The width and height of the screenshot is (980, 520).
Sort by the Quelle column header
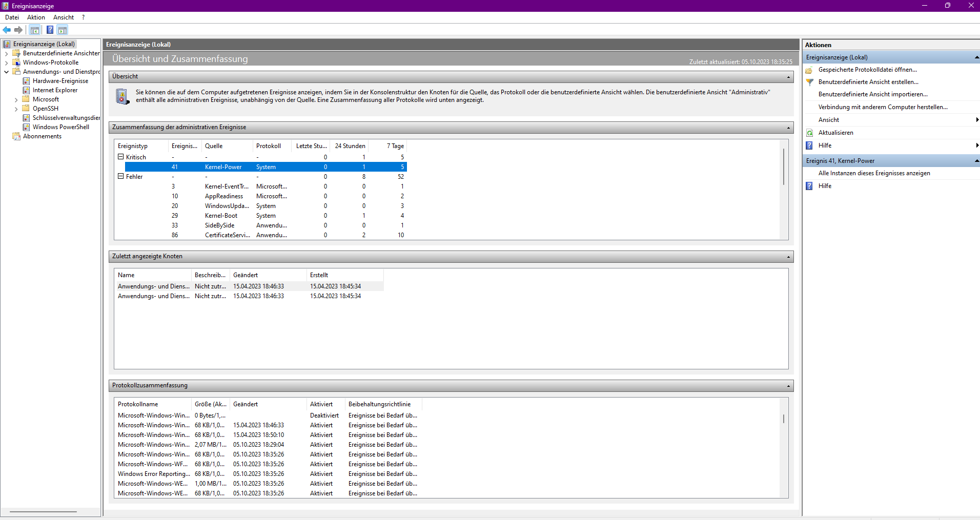(227, 146)
